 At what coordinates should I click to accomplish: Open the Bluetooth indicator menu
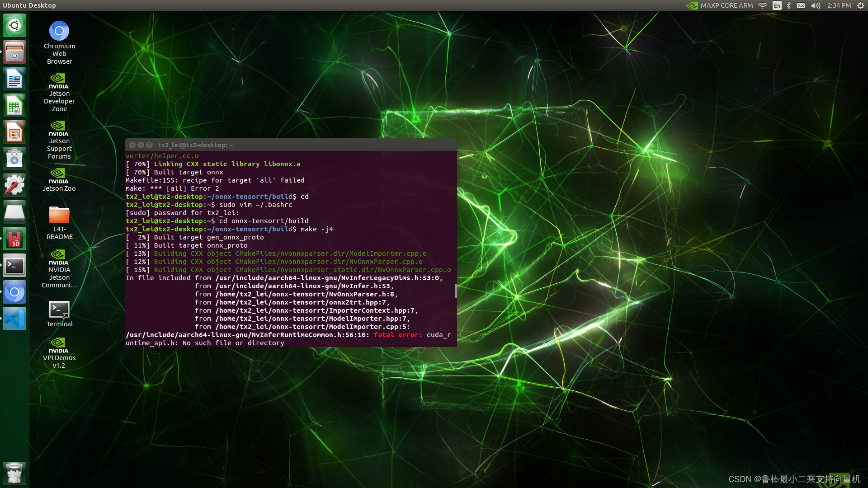pos(789,5)
